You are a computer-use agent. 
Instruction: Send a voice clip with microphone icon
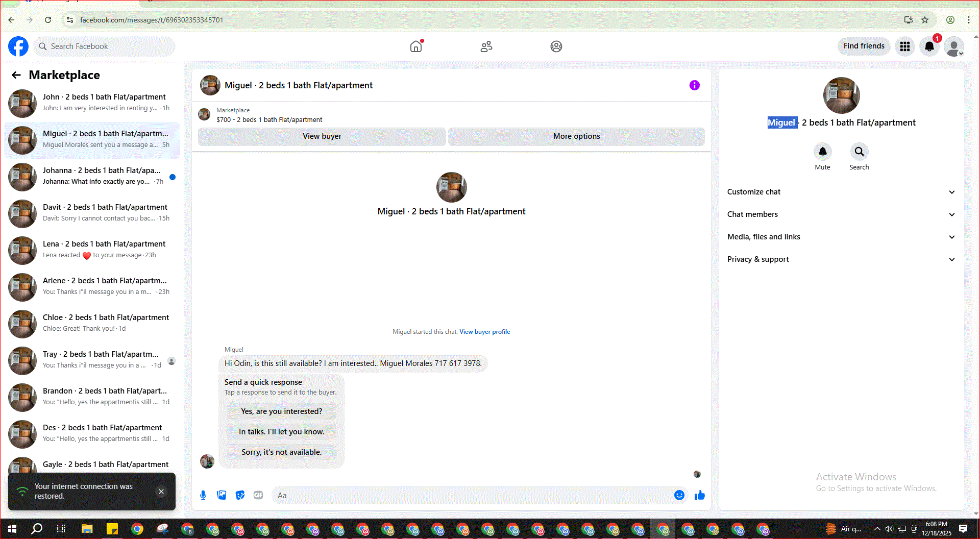(203, 495)
